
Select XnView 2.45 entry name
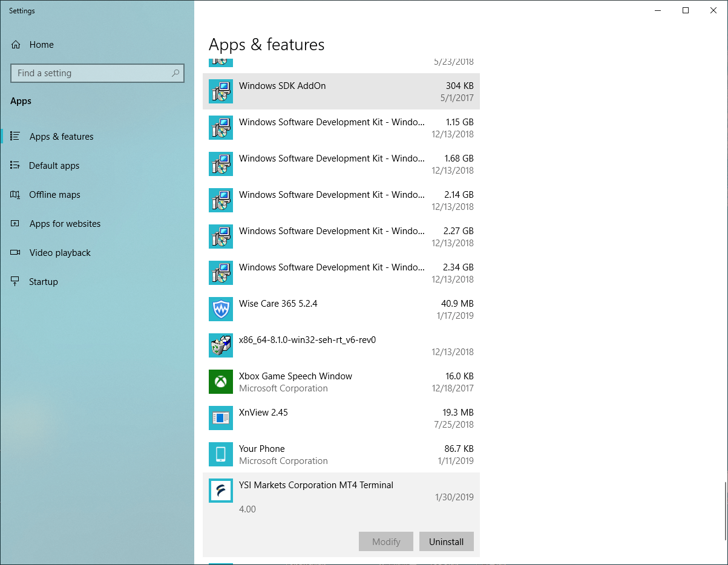(x=263, y=413)
